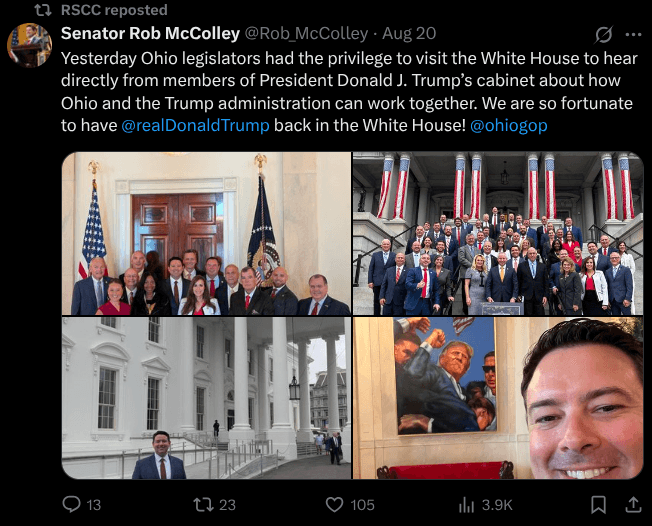The height and width of the screenshot is (526, 652).
Task: Open the three-dot more options menu
Action: [633, 35]
